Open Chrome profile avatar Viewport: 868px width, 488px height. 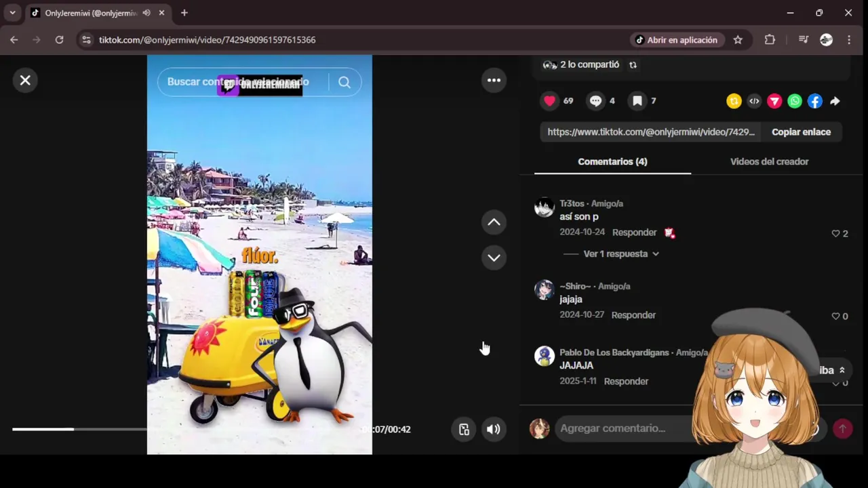pos(826,40)
